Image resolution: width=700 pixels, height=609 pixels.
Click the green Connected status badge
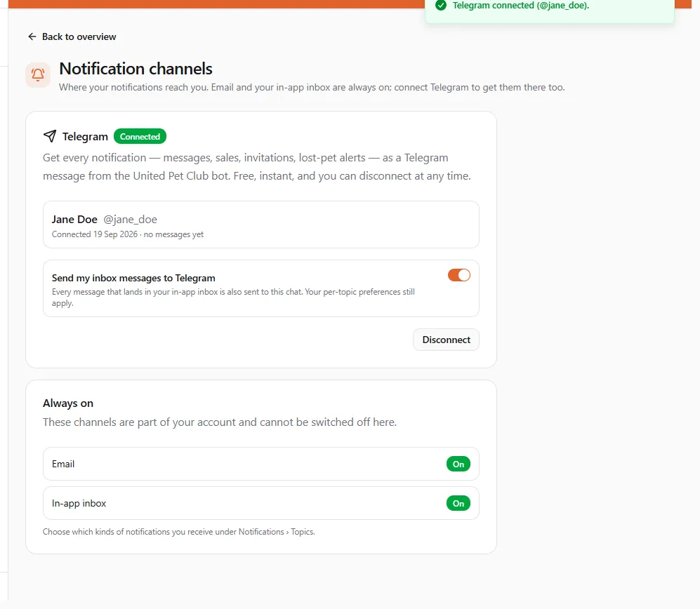pos(140,137)
